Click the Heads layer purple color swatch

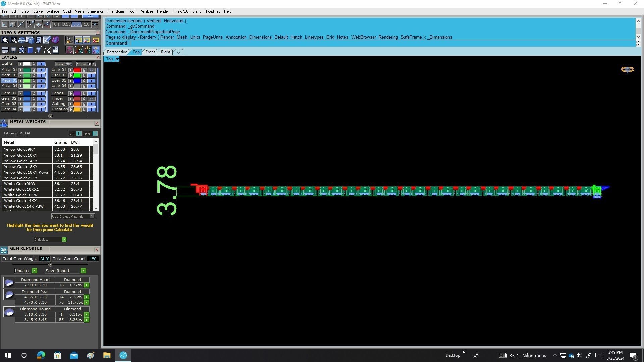pos(77,93)
